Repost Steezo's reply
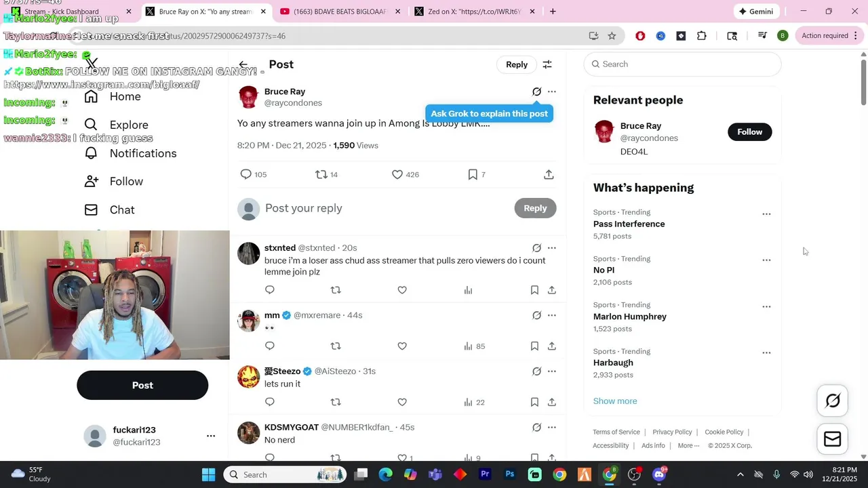The height and width of the screenshot is (488, 868). 336,402
